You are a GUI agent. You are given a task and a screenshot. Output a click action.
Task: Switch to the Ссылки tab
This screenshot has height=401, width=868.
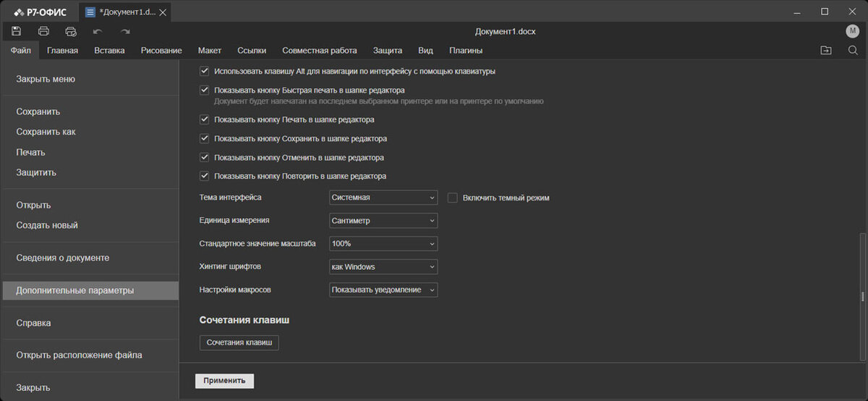(x=252, y=51)
